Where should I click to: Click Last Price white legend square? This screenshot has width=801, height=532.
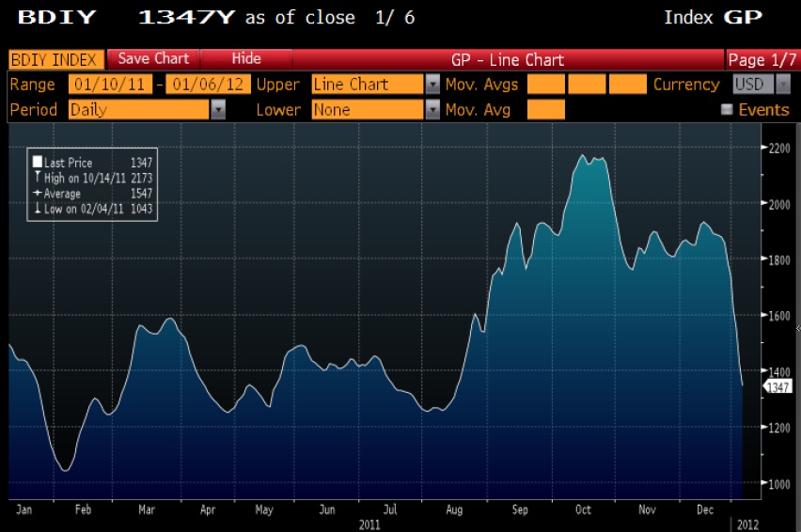(x=38, y=163)
